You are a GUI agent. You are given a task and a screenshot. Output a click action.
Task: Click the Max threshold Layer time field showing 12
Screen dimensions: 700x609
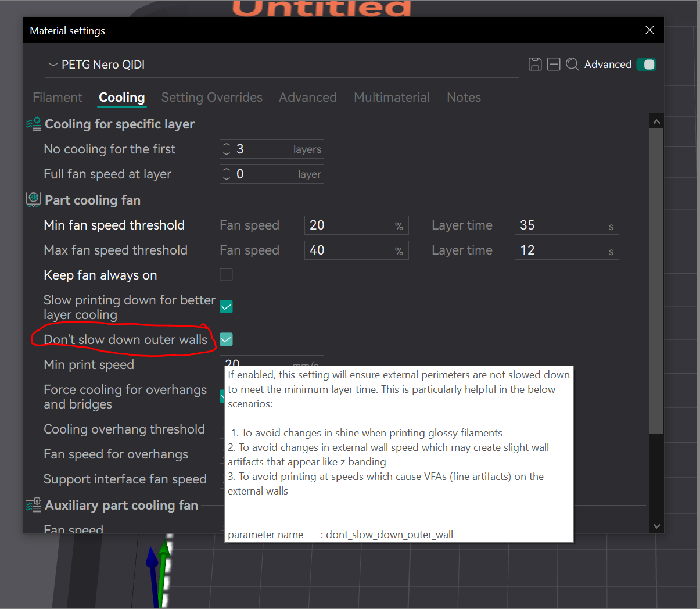(567, 250)
